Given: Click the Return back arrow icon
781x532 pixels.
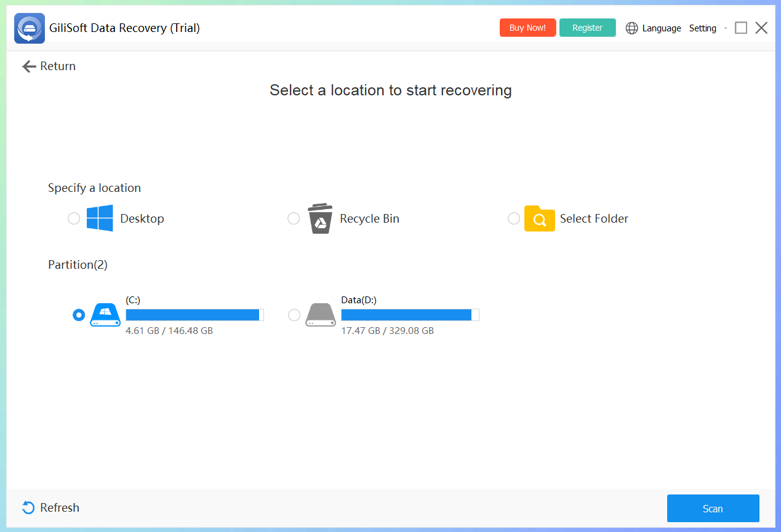Looking at the screenshot, I should [29, 66].
